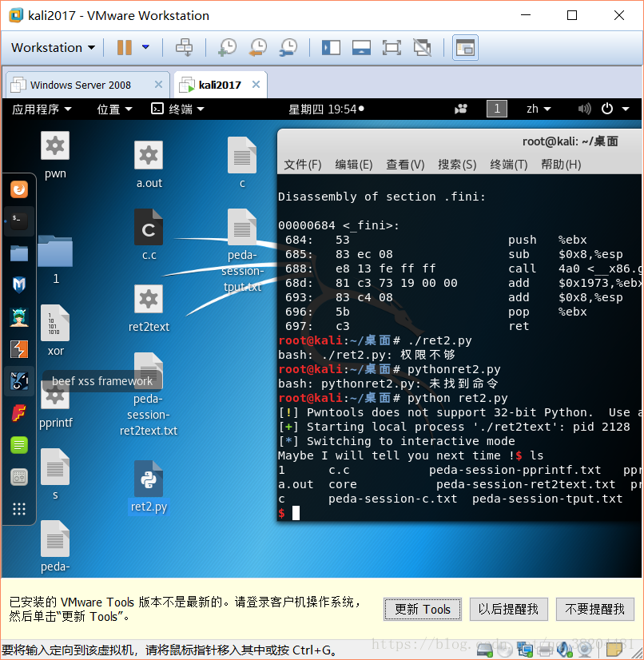Click the terminal prompt after the $ sign
The height and width of the screenshot is (660, 644).
296,513
